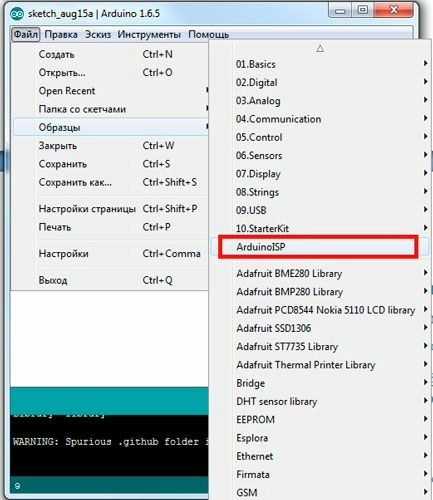Choose Сохранить как... entry
433x500 pixels.
pyautogui.click(x=110, y=182)
